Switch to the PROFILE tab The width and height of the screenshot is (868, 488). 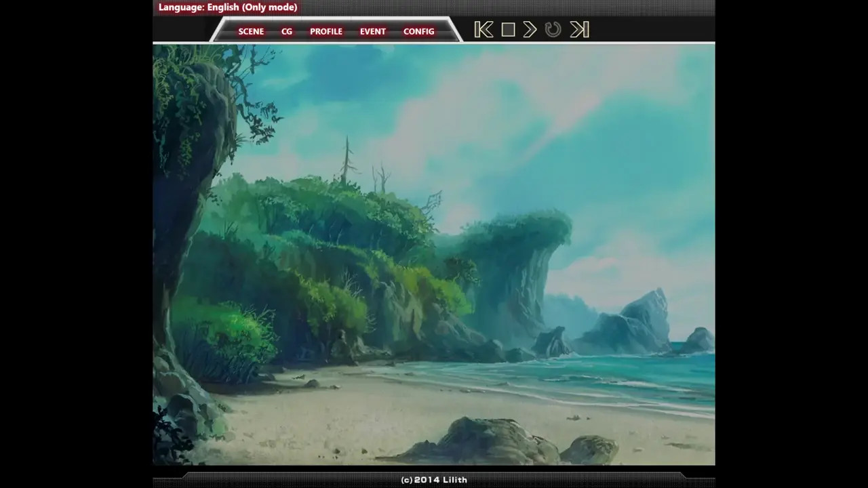326,31
